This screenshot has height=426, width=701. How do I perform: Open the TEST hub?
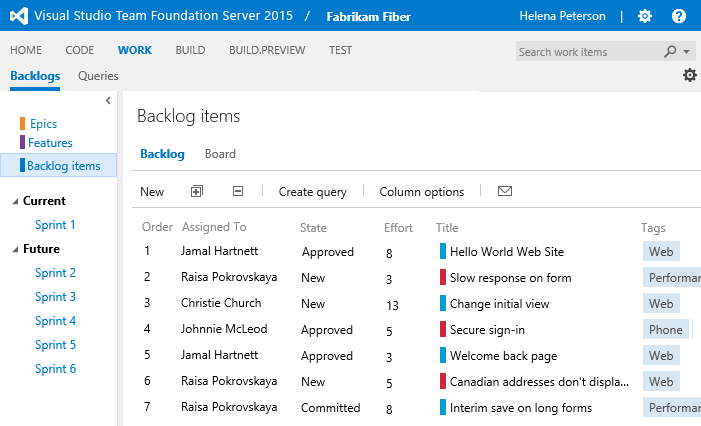[x=340, y=50]
